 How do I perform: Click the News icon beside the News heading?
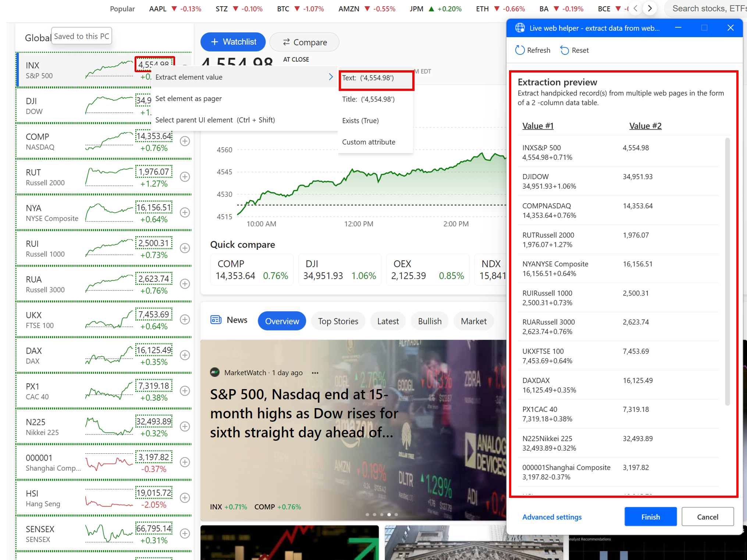(x=216, y=320)
